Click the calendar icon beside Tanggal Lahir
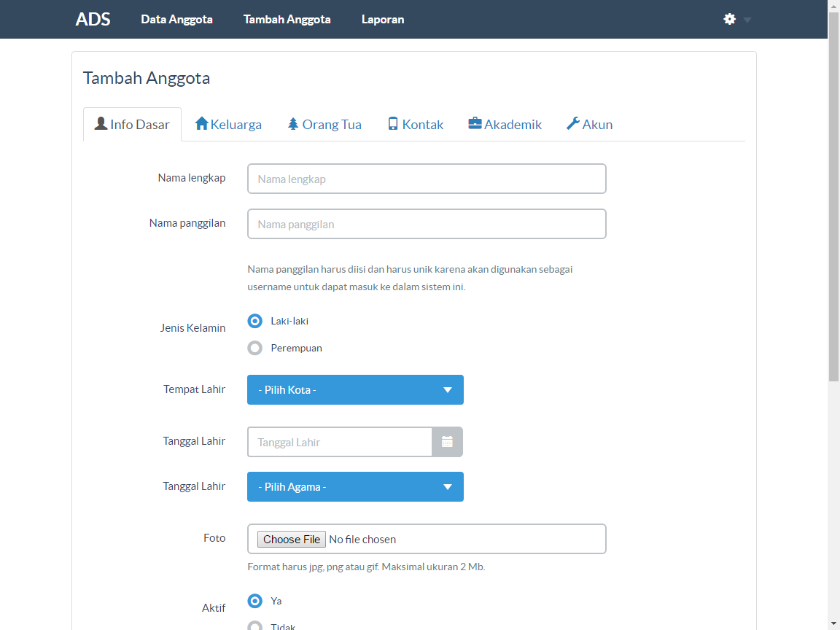This screenshot has width=840, height=630. click(x=447, y=442)
